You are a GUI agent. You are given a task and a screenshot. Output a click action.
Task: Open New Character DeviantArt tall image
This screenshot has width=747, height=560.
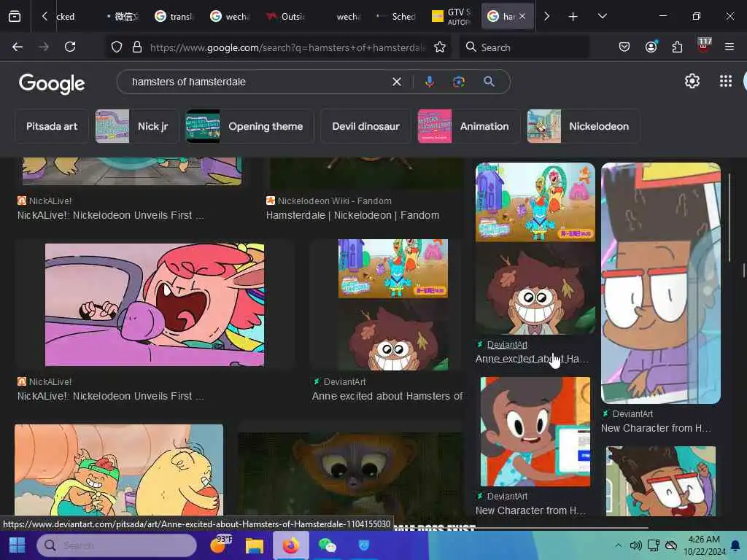pyautogui.click(x=661, y=284)
